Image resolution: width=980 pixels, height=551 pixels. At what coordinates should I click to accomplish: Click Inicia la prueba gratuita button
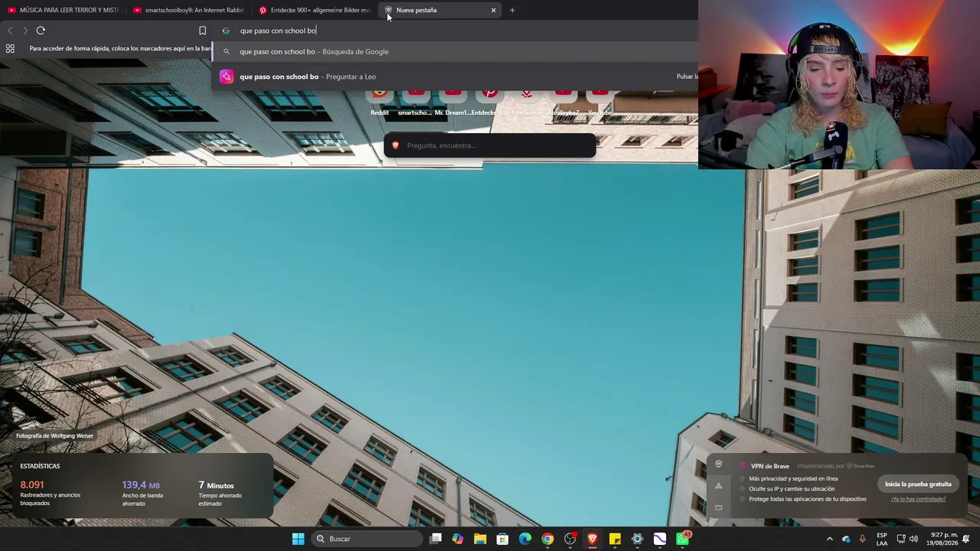click(918, 484)
